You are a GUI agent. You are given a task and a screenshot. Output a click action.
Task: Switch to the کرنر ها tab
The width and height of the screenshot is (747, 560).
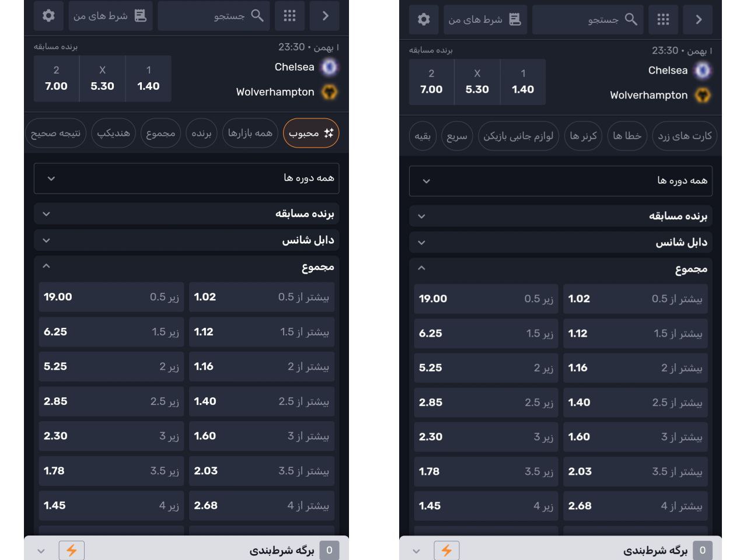(583, 136)
